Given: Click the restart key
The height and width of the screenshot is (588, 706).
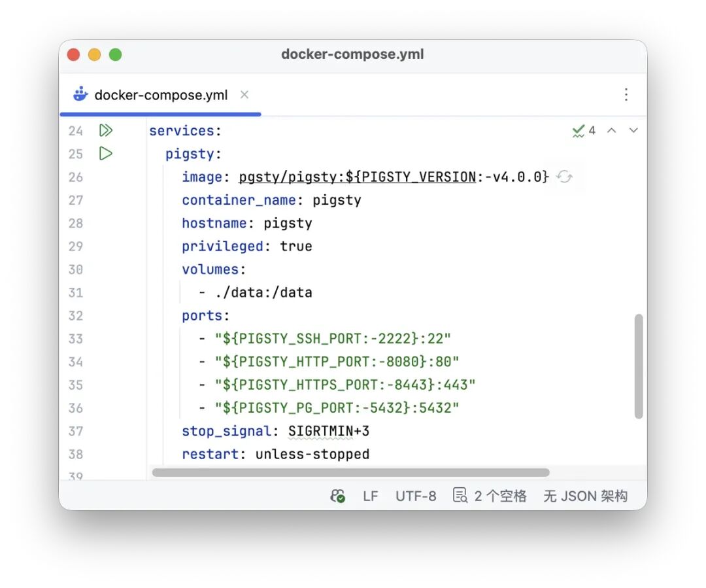Looking at the screenshot, I should click(x=210, y=454).
